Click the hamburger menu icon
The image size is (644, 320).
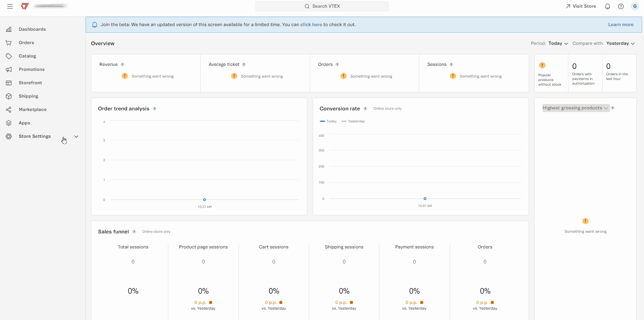(10, 6)
